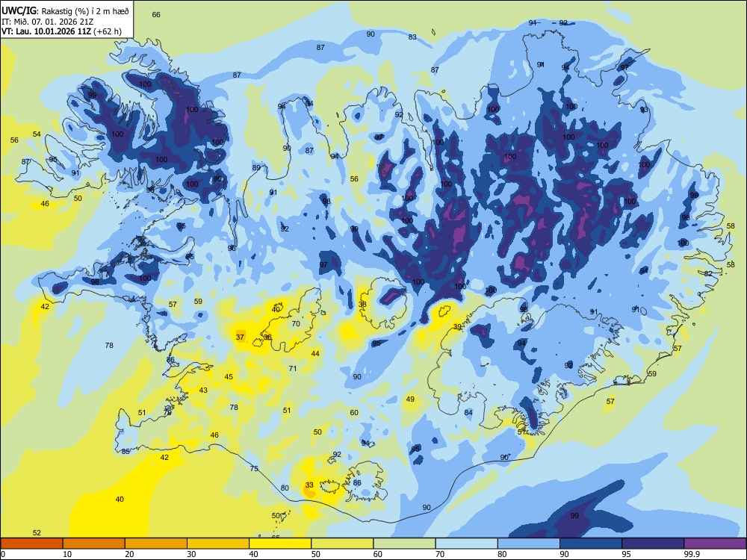Click the pale blue 70–80 legend swatch

[466, 544]
